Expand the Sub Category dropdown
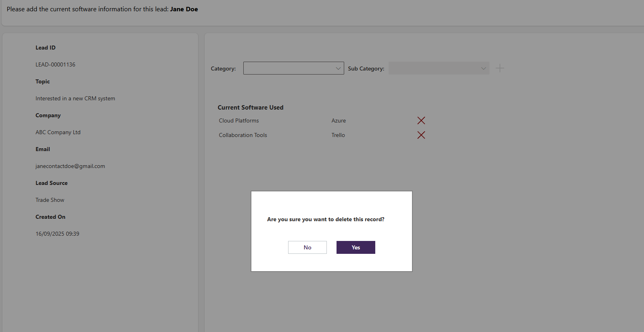 pos(439,68)
